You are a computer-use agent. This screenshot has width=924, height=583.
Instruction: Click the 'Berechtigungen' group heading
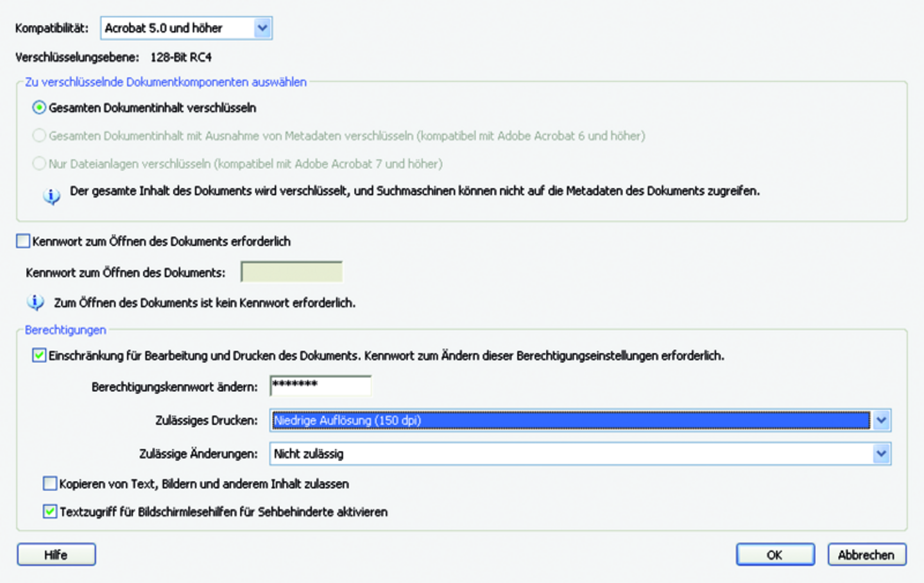(65, 330)
